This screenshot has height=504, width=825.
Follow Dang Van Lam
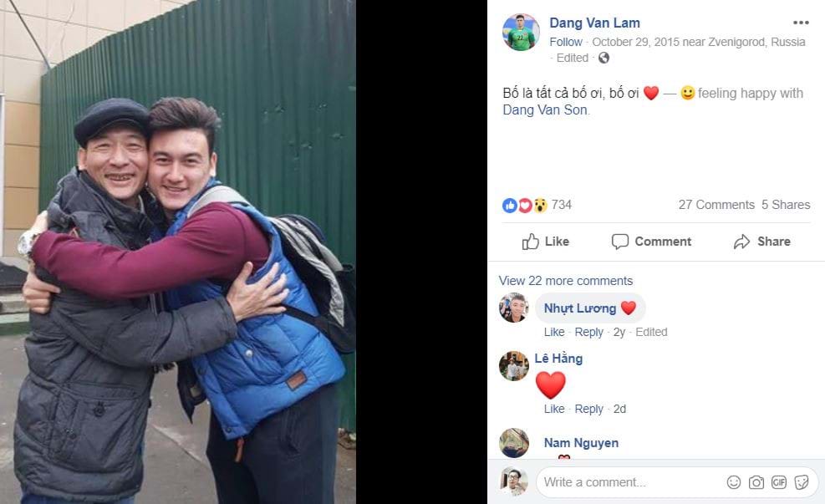566,42
